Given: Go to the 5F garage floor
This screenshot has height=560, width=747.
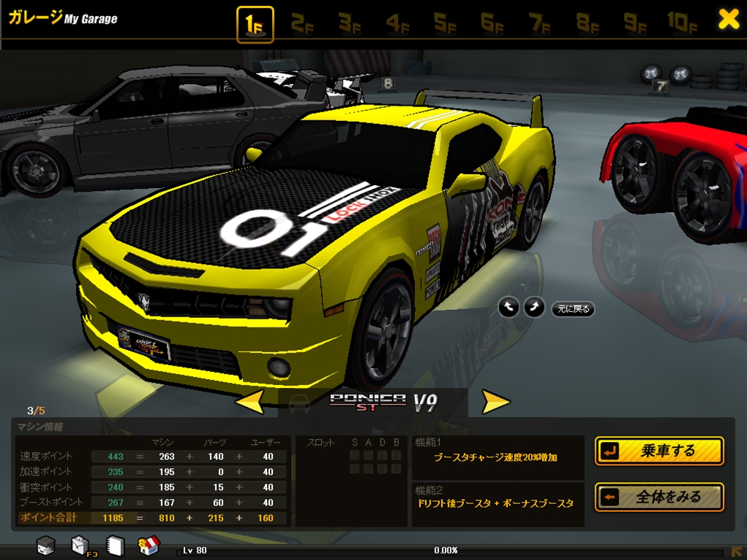Looking at the screenshot, I should (444, 23).
